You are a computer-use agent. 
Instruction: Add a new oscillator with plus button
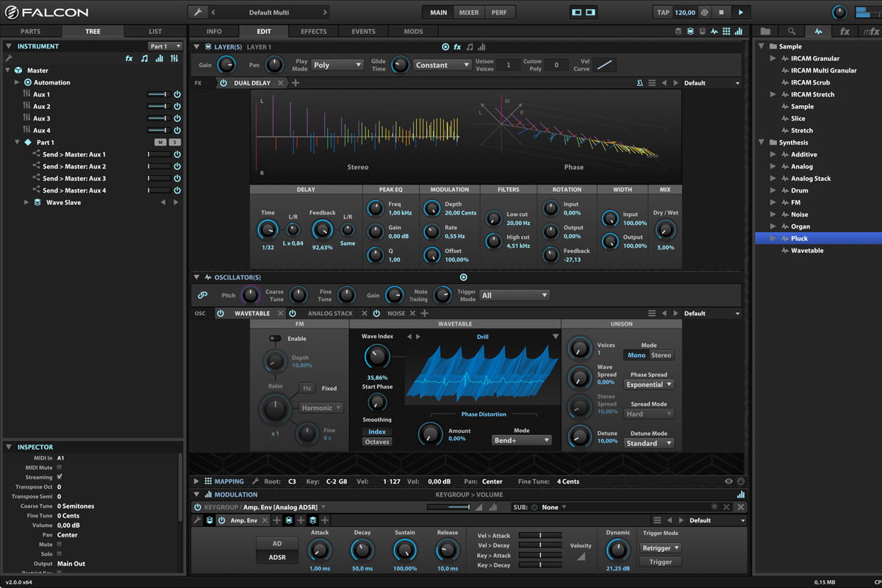[x=424, y=313]
